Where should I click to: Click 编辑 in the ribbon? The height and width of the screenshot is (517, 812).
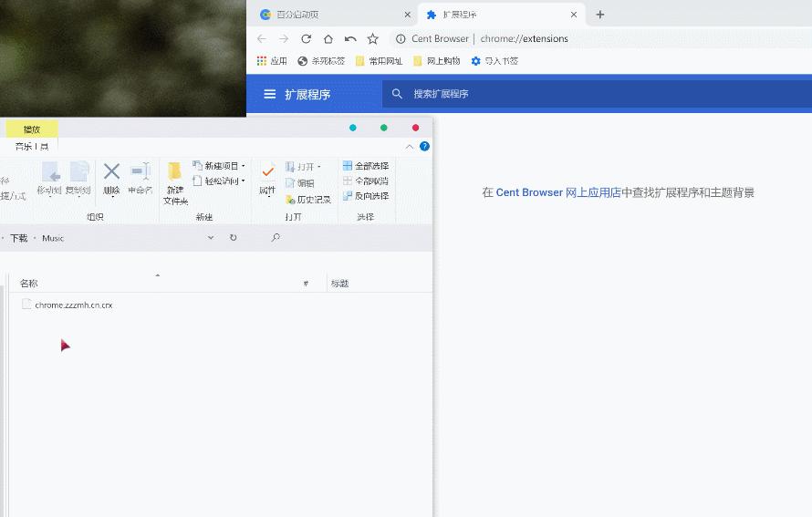(x=300, y=182)
